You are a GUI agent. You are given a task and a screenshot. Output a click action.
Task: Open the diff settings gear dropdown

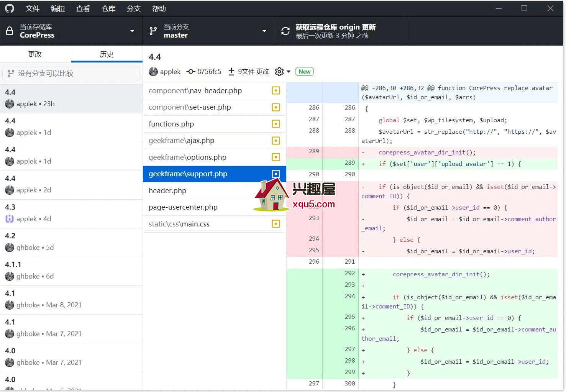(x=283, y=72)
